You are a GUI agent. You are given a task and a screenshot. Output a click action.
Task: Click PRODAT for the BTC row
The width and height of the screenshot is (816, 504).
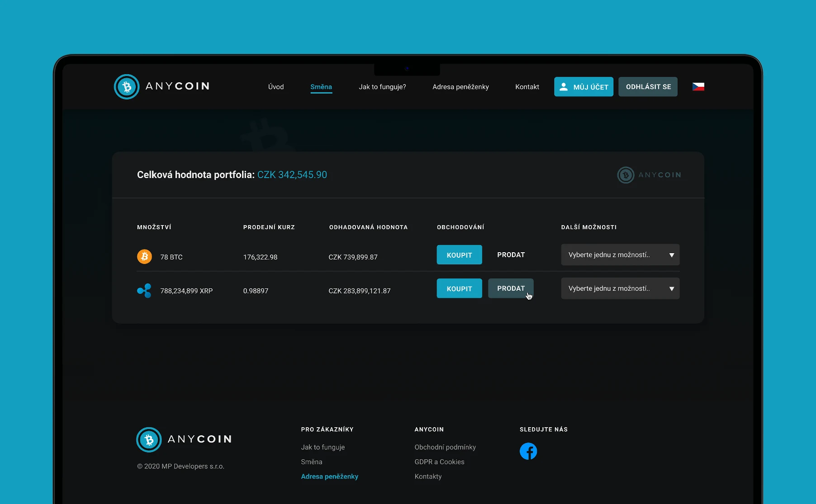[511, 255]
